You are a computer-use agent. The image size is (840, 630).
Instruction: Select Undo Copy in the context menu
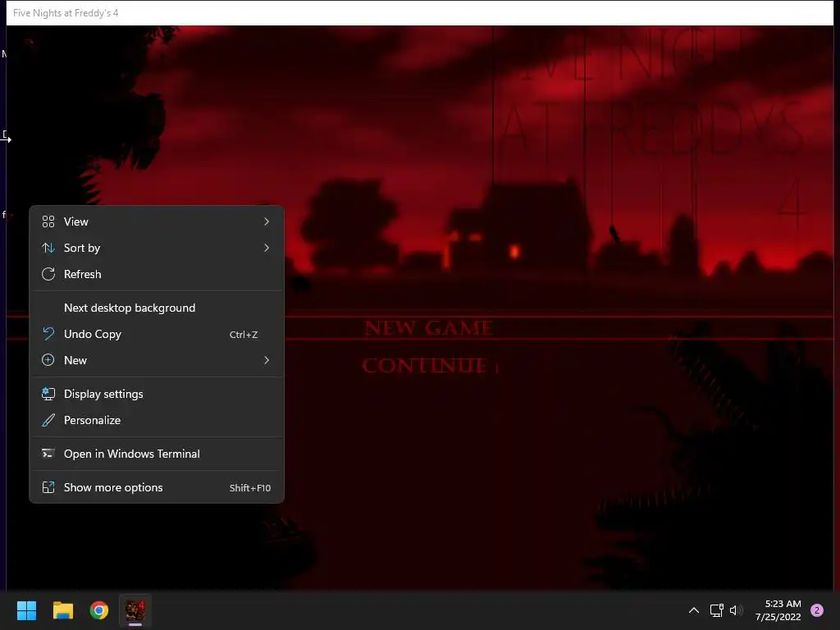point(157,334)
